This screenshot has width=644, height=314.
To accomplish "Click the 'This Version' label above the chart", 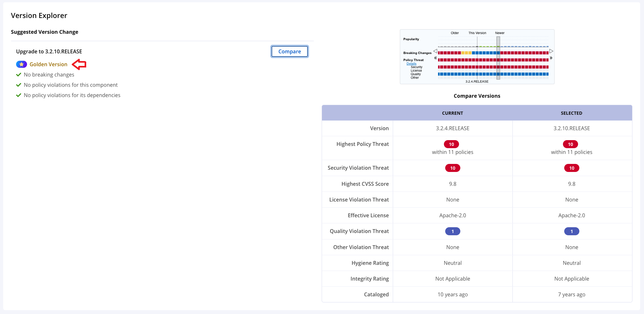I will [477, 33].
